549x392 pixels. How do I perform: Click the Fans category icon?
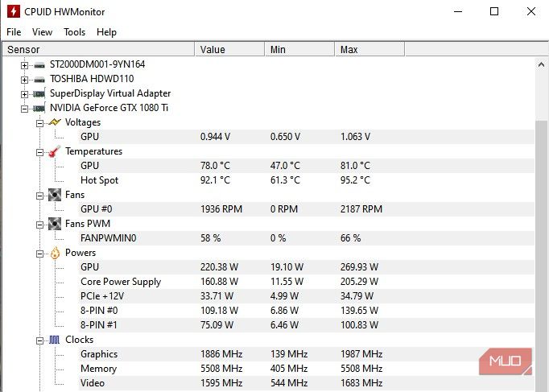coord(55,195)
